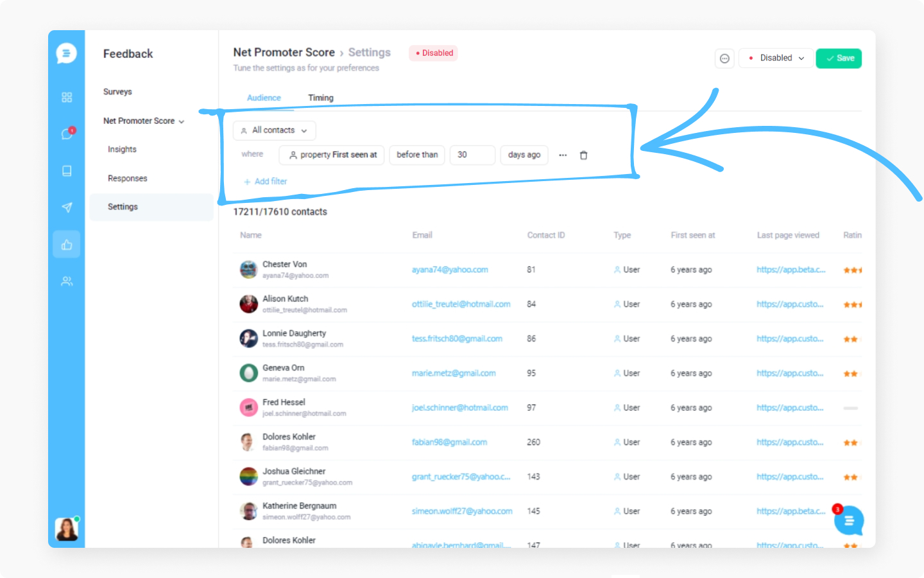Switch to the Timing tab

pyautogui.click(x=321, y=98)
